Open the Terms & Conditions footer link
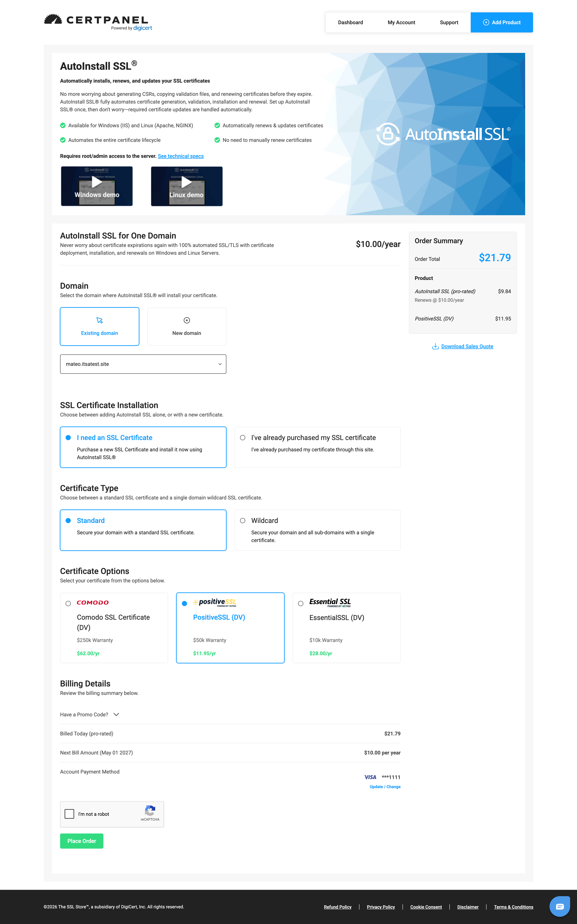This screenshot has width=577, height=924. 514,907
